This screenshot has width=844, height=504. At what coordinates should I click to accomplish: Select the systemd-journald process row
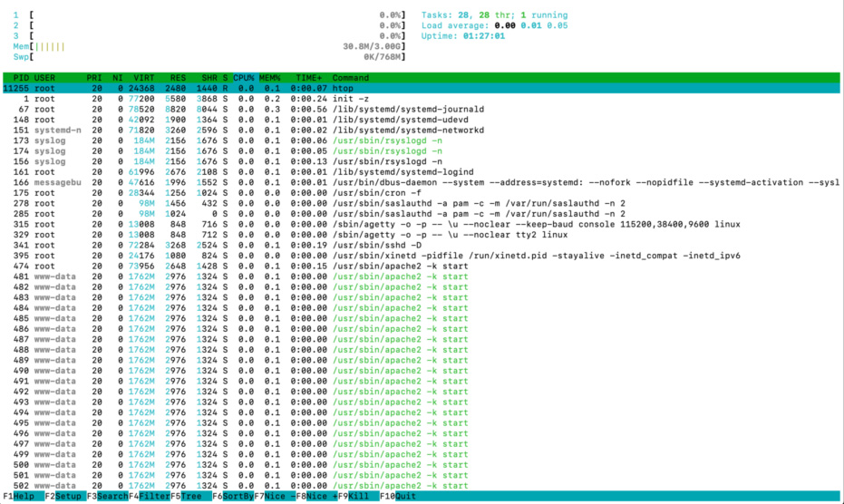point(363,109)
